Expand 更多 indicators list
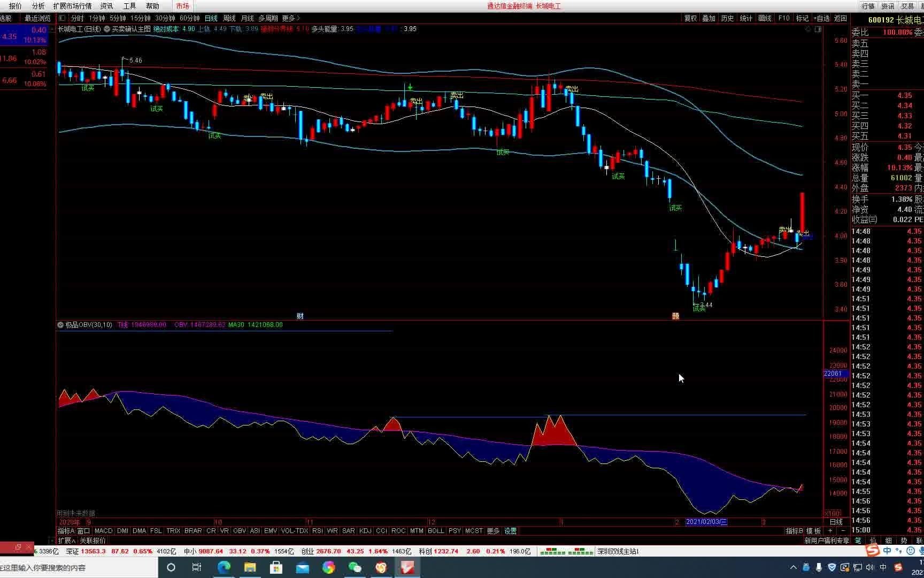 click(493, 531)
